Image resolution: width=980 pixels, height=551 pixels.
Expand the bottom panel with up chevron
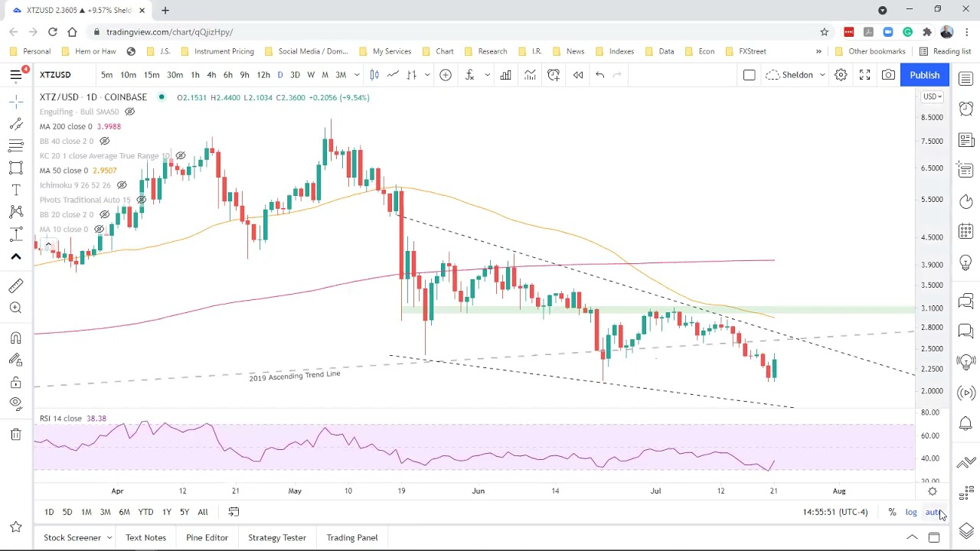(x=912, y=537)
